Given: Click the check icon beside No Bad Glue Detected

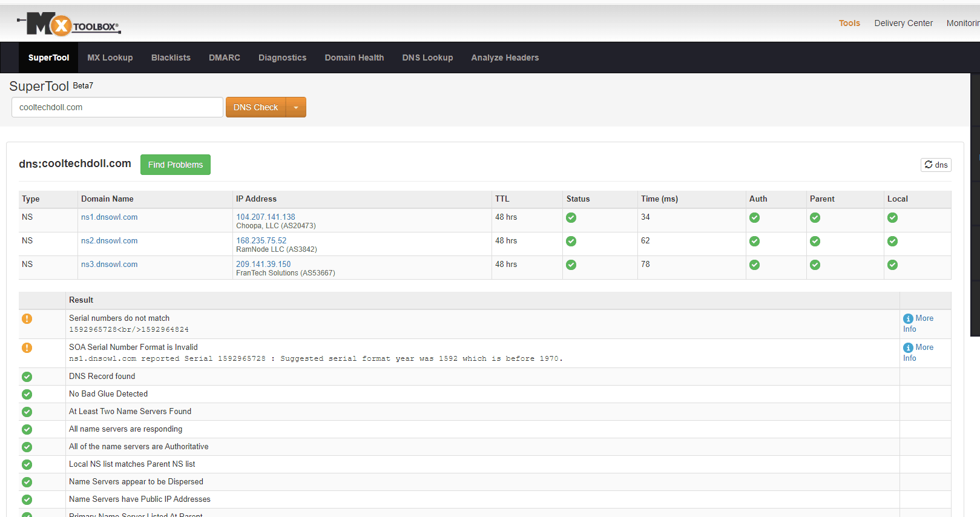Looking at the screenshot, I should pyautogui.click(x=27, y=394).
